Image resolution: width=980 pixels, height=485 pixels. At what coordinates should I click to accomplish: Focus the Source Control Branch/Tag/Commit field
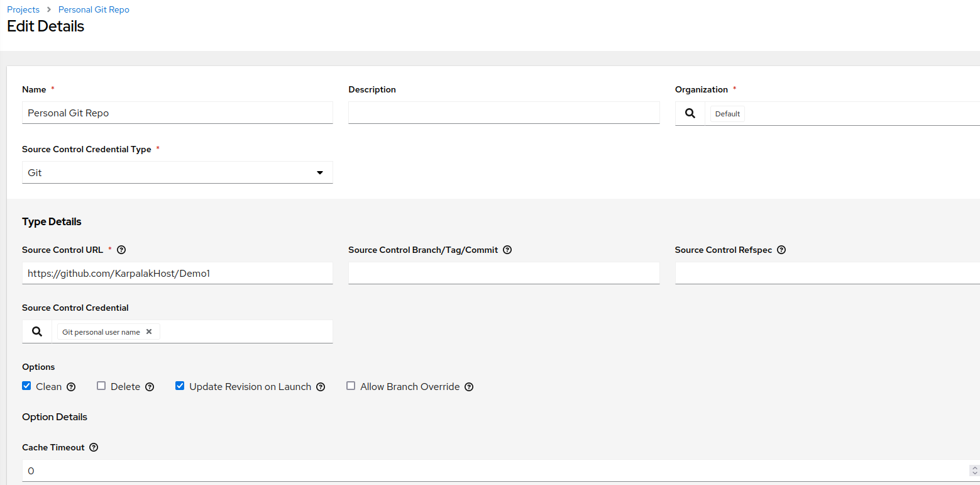(x=504, y=273)
